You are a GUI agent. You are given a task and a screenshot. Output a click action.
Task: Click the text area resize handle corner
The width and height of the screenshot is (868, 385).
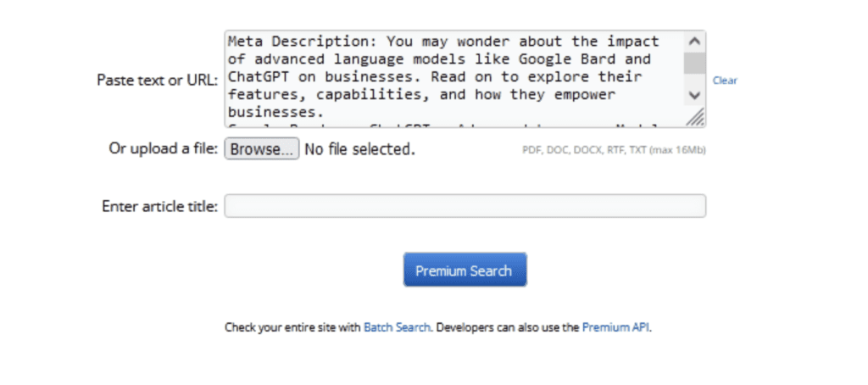coord(696,118)
